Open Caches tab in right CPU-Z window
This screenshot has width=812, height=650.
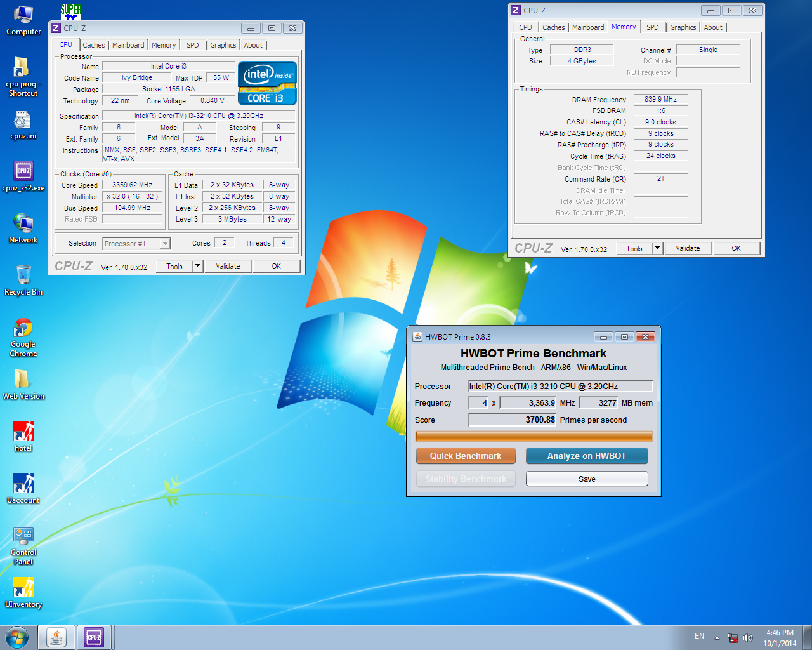(x=554, y=27)
